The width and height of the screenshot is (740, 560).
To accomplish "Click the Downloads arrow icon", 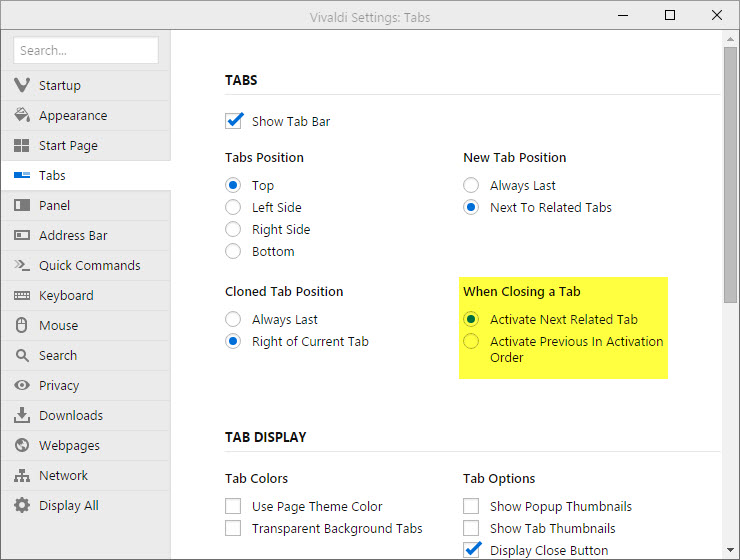I will point(22,415).
